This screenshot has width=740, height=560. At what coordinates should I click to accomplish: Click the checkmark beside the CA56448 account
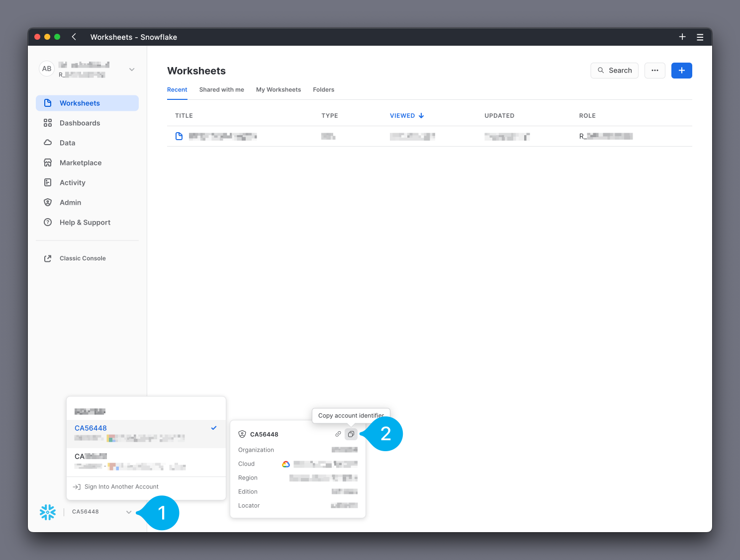pos(214,428)
